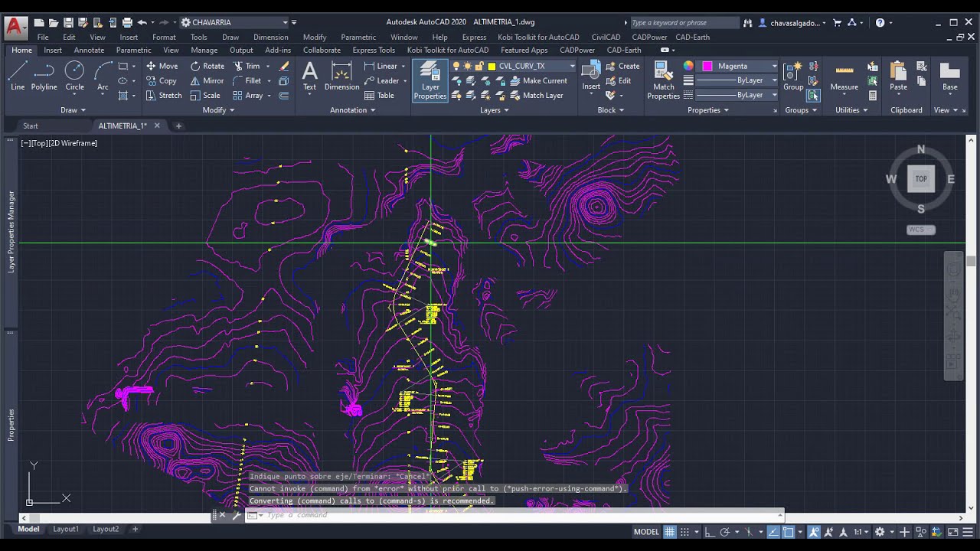Click the WCS coordinate system label
Screen dimensions: 980x551
pyautogui.click(x=920, y=230)
